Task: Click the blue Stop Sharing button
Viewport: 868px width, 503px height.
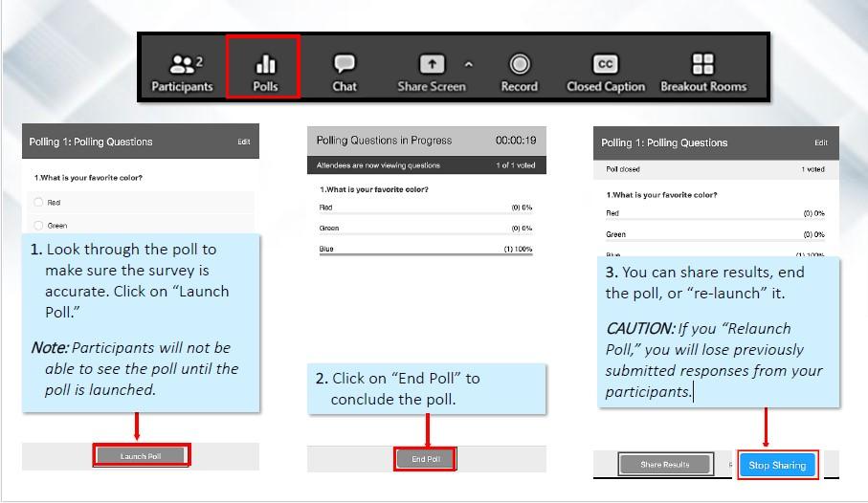Action: pyautogui.click(x=776, y=466)
